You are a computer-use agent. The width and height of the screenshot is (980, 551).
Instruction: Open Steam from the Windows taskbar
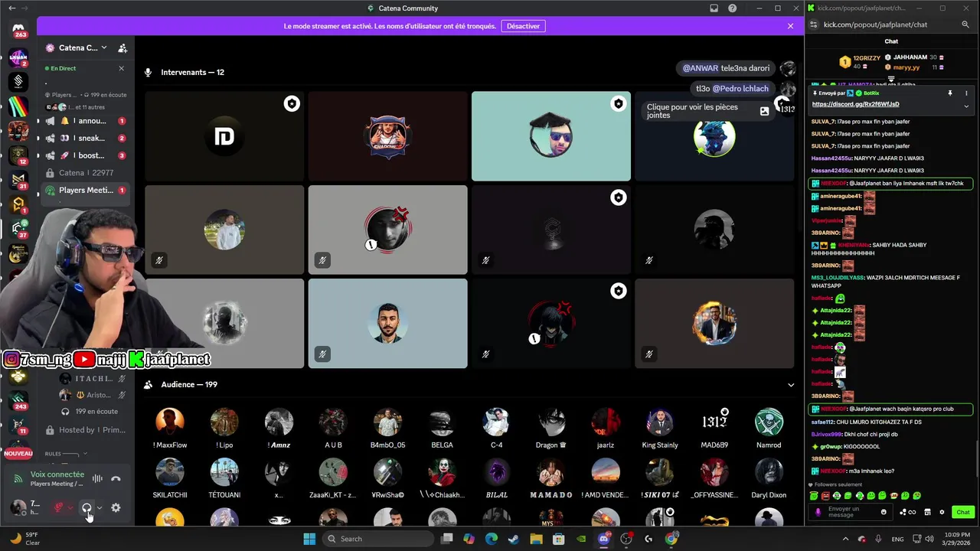513,539
